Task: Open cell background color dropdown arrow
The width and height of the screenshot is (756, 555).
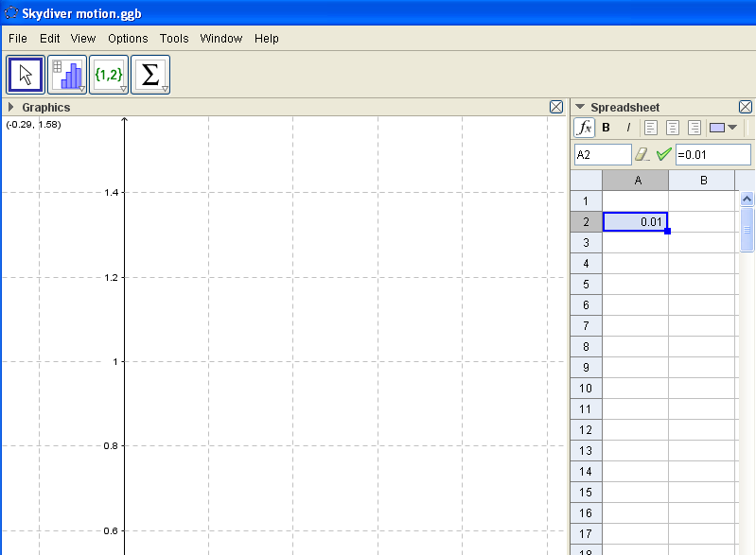Action: pos(732,128)
